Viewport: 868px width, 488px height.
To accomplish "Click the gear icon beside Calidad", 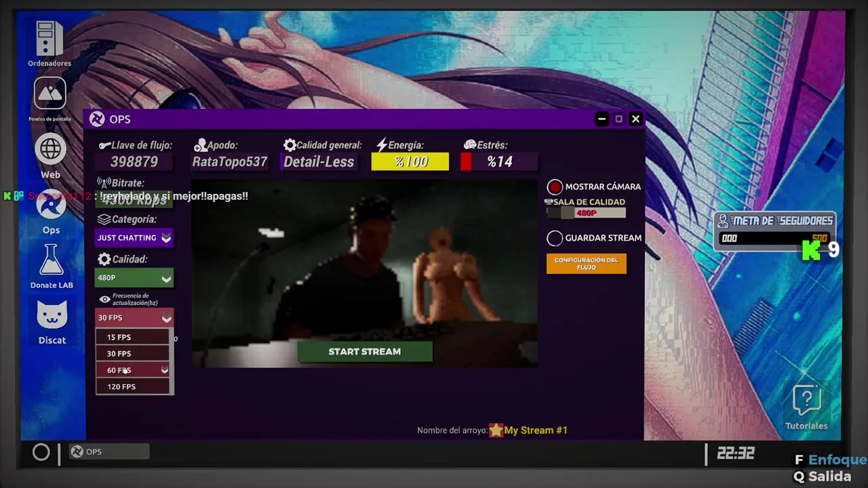I will tap(104, 259).
